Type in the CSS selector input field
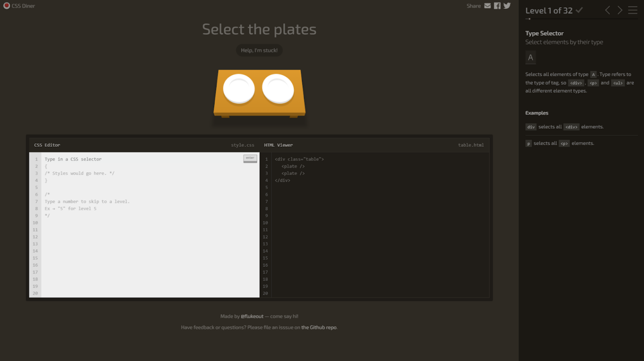The height and width of the screenshot is (361, 644). [x=139, y=159]
